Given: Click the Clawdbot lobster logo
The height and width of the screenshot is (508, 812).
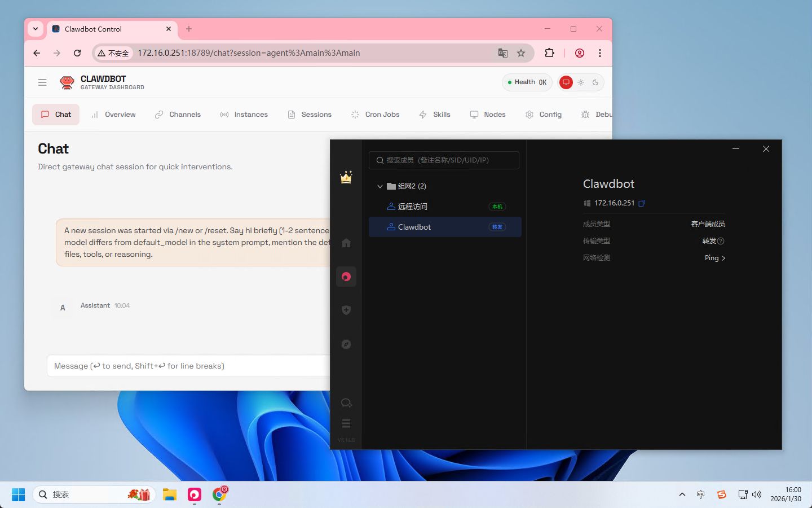Looking at the screenshot, I should [x=67, y=82].
